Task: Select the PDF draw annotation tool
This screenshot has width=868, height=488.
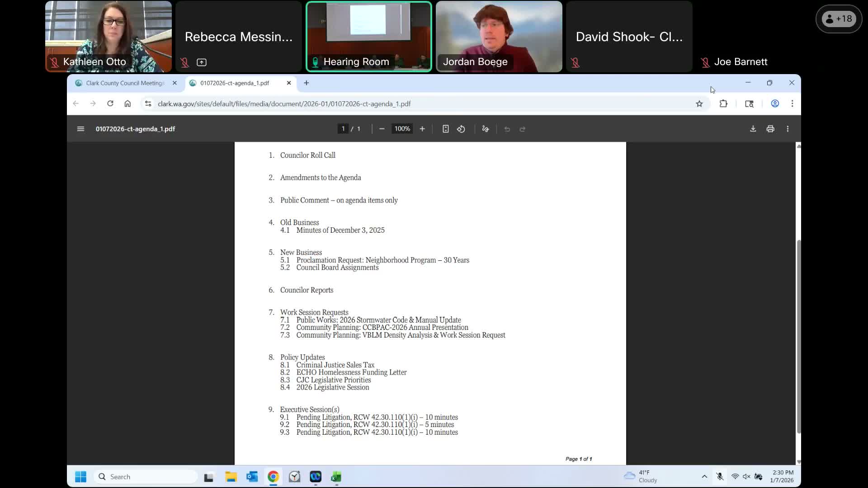Action: tap(486, 129)
